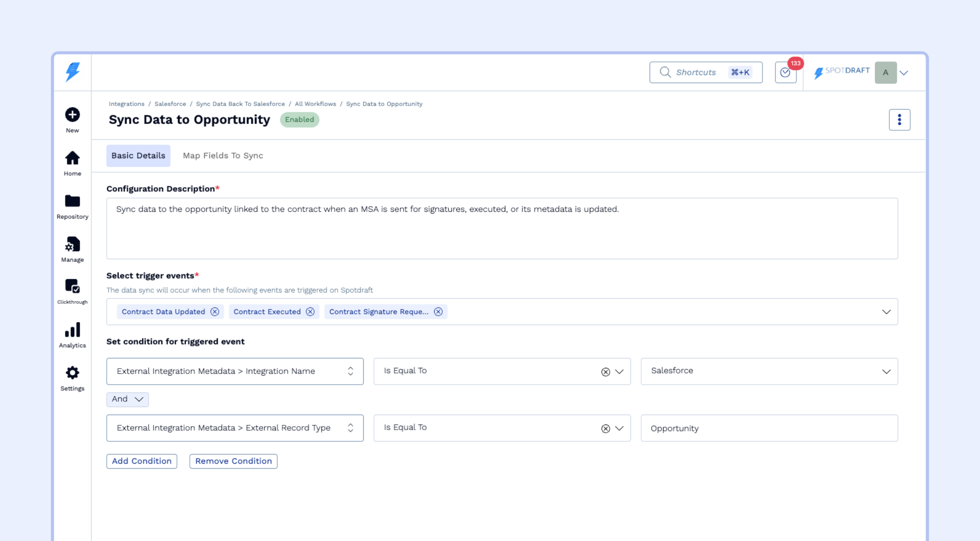
Task: Open the tasks notification icon with badge 133
Action: pos(786,73)
